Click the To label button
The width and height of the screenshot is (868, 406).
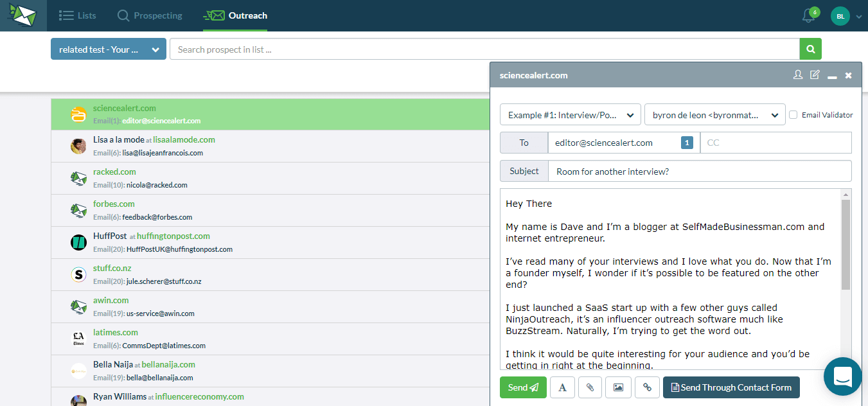pyautogui.click(x=524, y=143)
